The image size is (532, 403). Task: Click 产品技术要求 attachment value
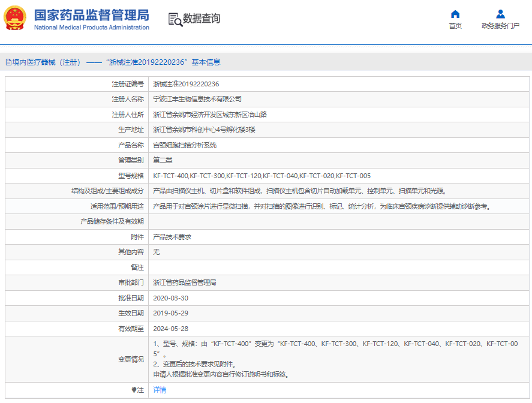(x=172, y=237)
